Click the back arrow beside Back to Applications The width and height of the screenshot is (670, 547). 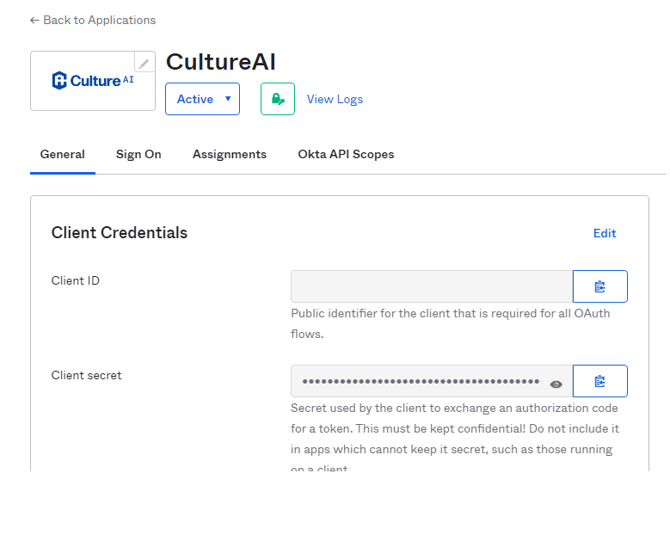click(x=35, y=20)
